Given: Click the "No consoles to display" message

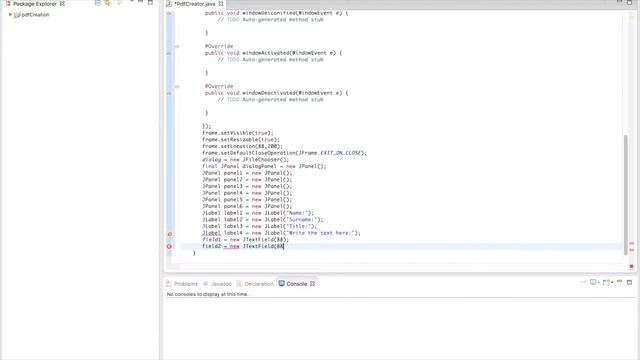Looking at the screenshot, I should [207, 294].
